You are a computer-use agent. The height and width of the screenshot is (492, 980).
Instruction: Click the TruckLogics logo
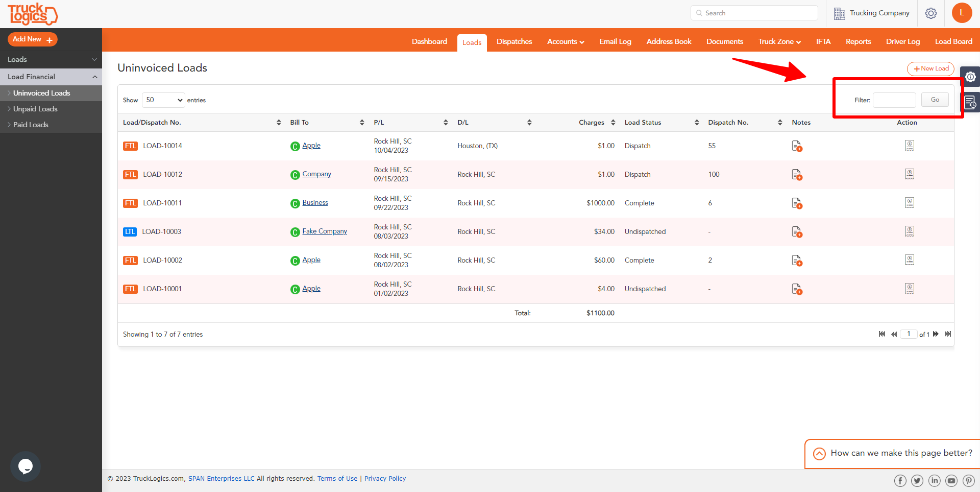click(x=33, y=14)
